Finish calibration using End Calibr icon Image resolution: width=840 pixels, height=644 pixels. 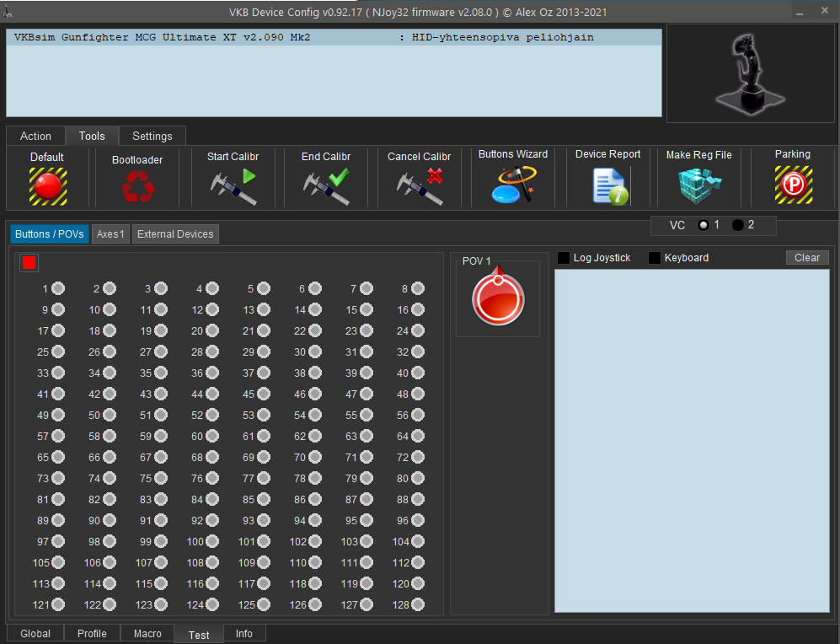click(x=326, y=186)
